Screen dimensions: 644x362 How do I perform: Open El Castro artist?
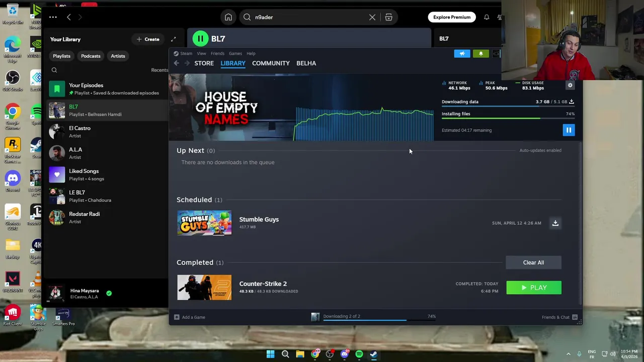(x=108, y=132)
